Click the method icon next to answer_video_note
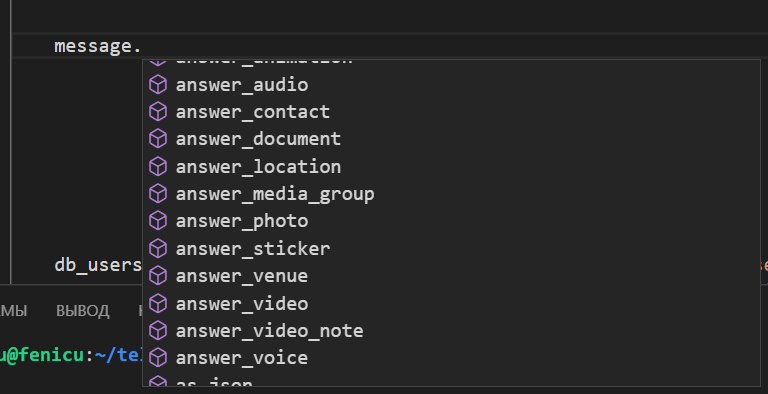 [x=158, y=331]
